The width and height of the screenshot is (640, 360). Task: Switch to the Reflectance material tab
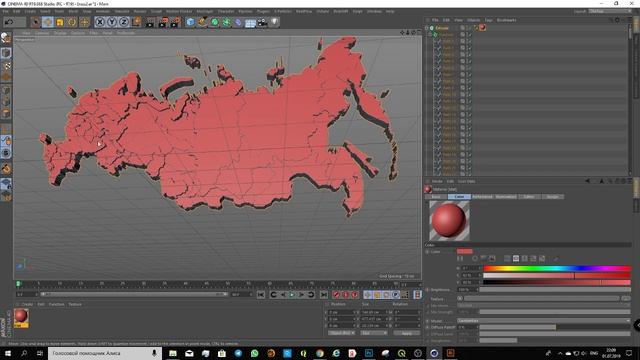(482, 197)
